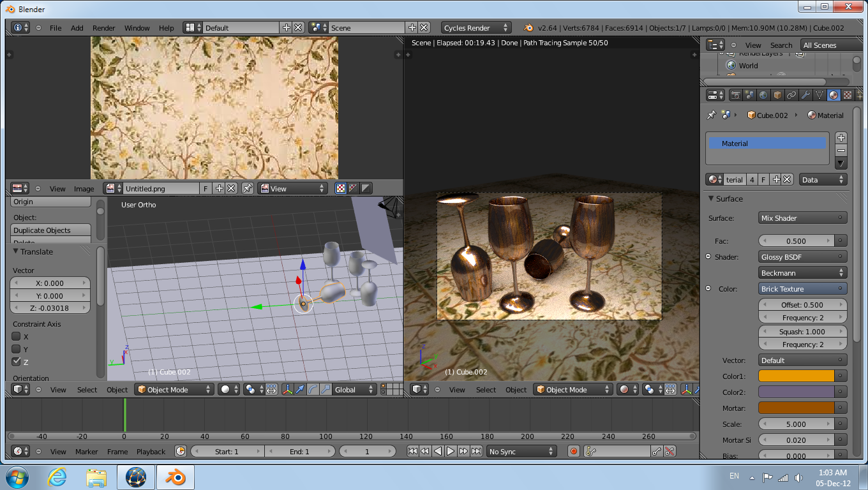Toggle preview range clock icon in timeline
This screenshot has height=490, width=868.
(x=181, y=451)
